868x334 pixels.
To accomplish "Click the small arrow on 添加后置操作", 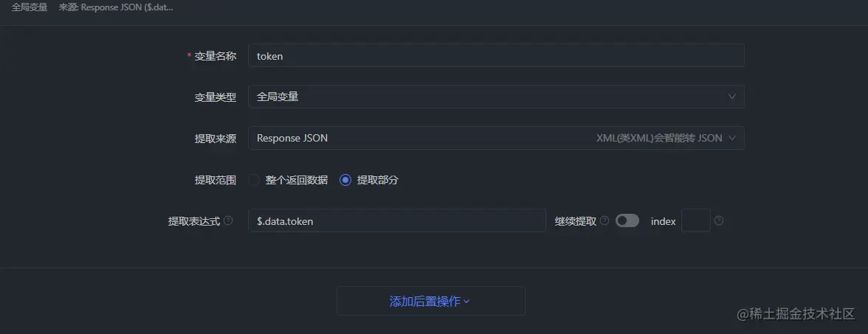I will [x=466, y=302].
